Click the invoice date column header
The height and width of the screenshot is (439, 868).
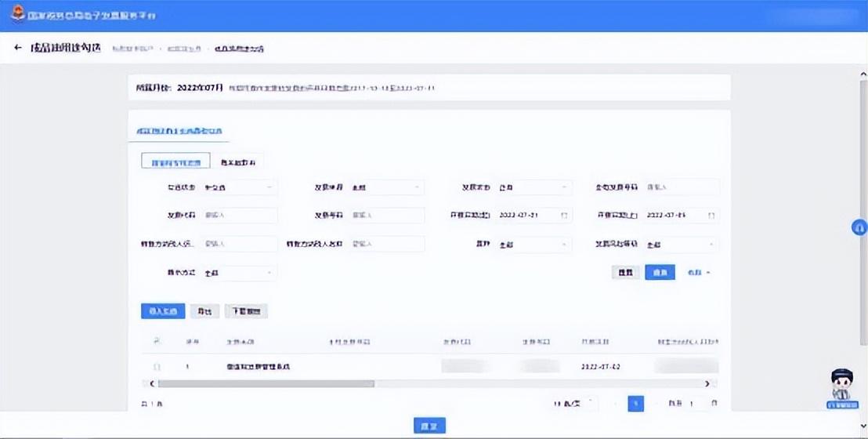pyautogui.click(x=595, y=342)
